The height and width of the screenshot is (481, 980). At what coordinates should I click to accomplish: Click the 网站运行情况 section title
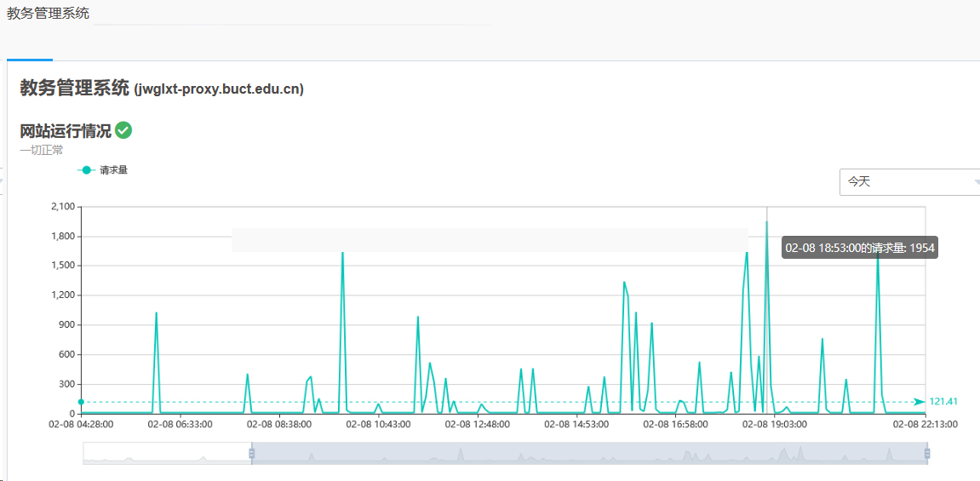[66, 131]
